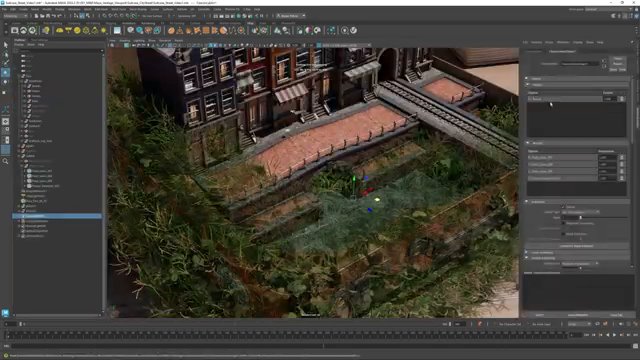Open the Create menu
The width and height of the screenshot is (640, 360).
coord(24,9)
